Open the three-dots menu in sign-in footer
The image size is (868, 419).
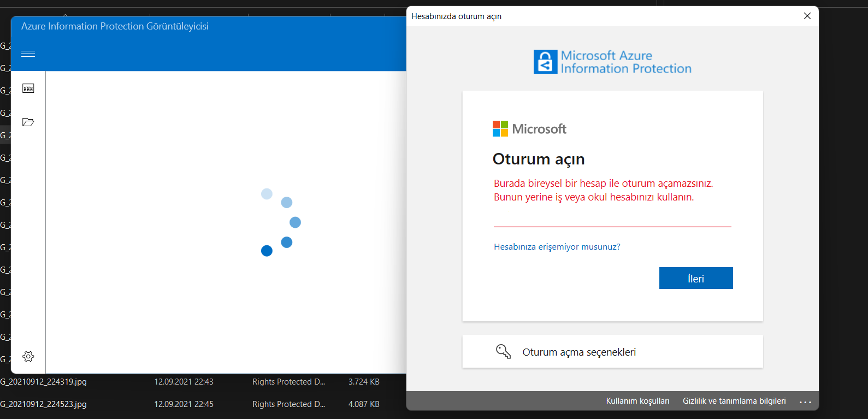click(805, 402)
